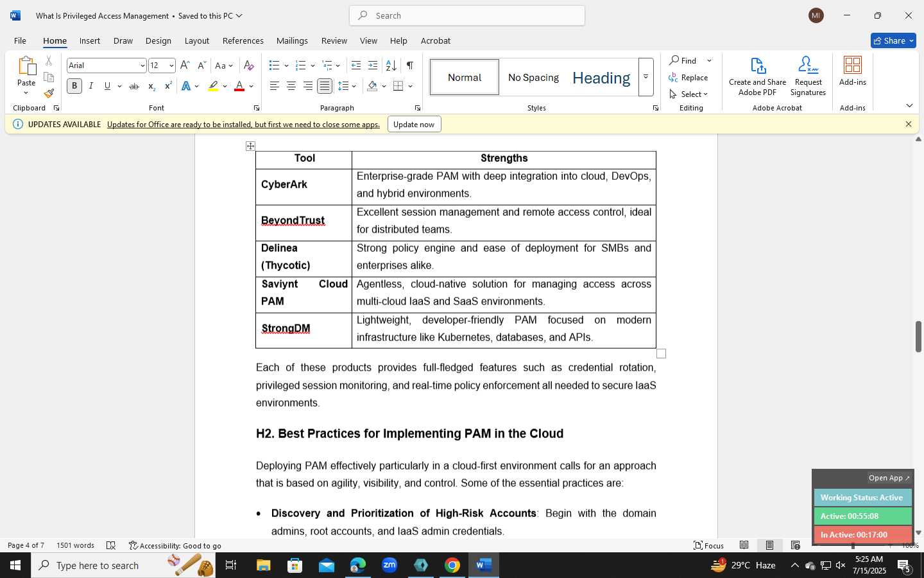Screen dimensions: 924x578
Task: Switch to Read Mode view icon
Action: [744, 545]
